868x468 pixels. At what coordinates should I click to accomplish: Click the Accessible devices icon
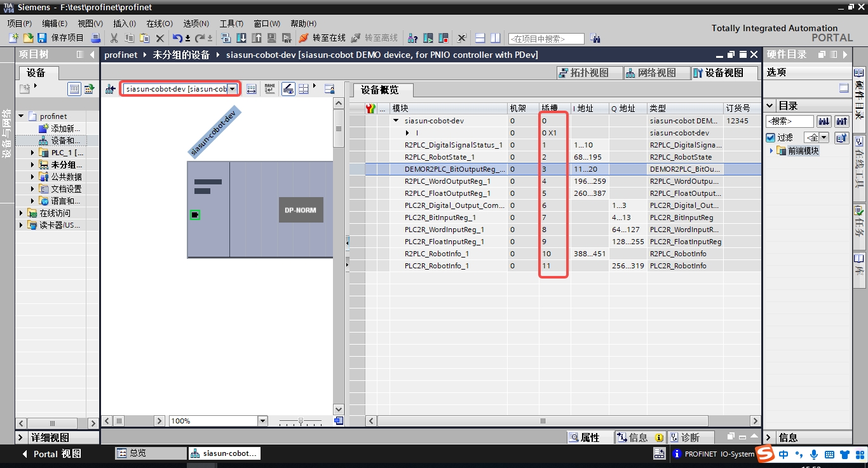[x=412, y=38]
